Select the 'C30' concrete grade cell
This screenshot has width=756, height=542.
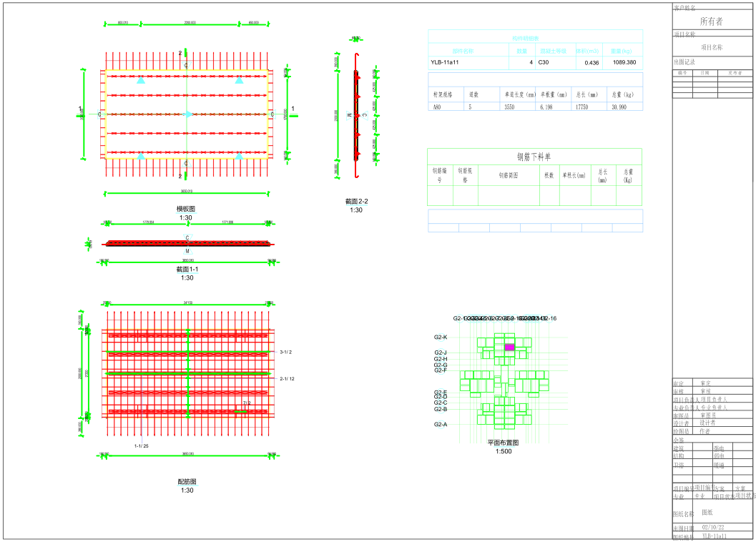click(544, 62)
